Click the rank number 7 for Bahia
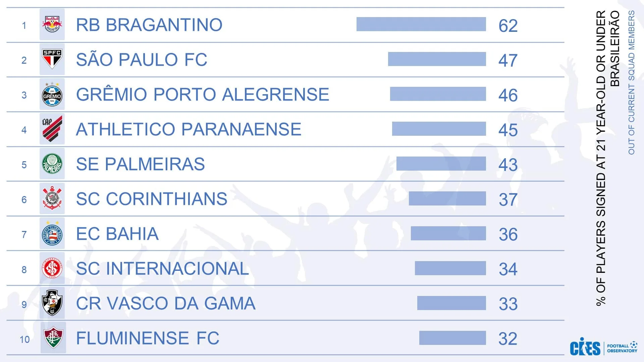This screenshot has height=362, width=644. [24, 235]
